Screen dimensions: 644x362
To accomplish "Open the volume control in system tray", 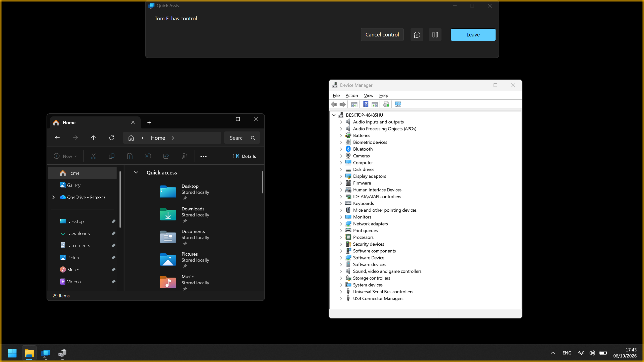I will pos(592,353).
